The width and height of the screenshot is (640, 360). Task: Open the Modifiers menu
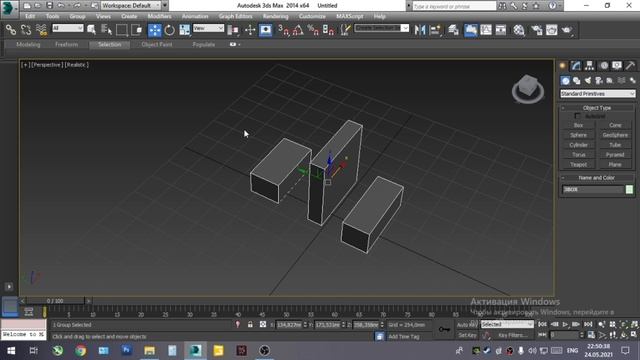[x=160, y=16]
